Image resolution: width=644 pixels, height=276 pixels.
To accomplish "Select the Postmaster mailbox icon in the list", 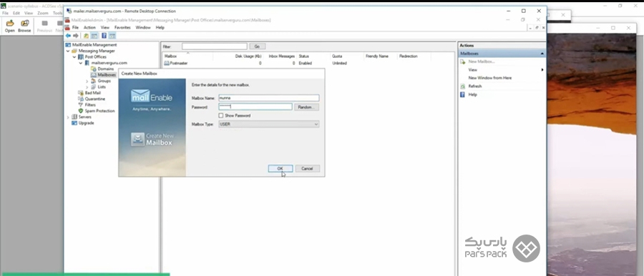I will point(166,63).
